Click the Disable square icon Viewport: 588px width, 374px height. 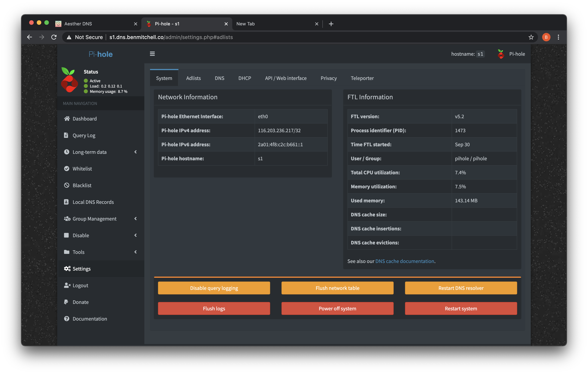pos(66,235)
